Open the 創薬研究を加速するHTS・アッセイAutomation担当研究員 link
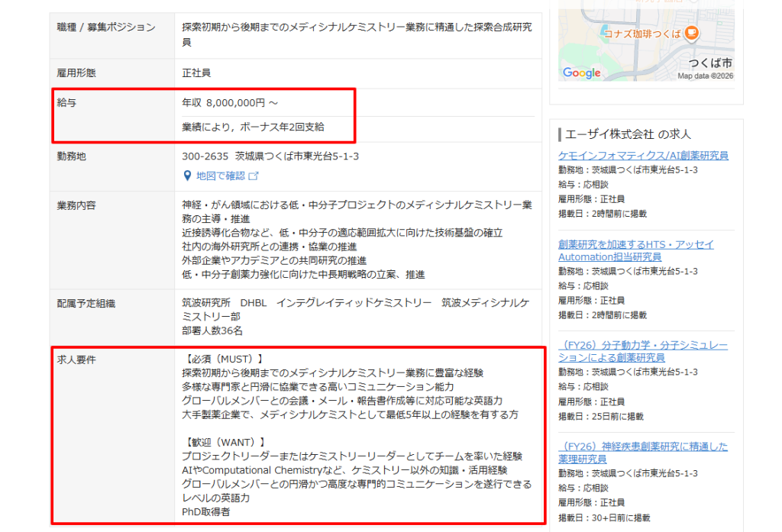The height and width of the screenshot is (532, 782). [x=636, y=251]
